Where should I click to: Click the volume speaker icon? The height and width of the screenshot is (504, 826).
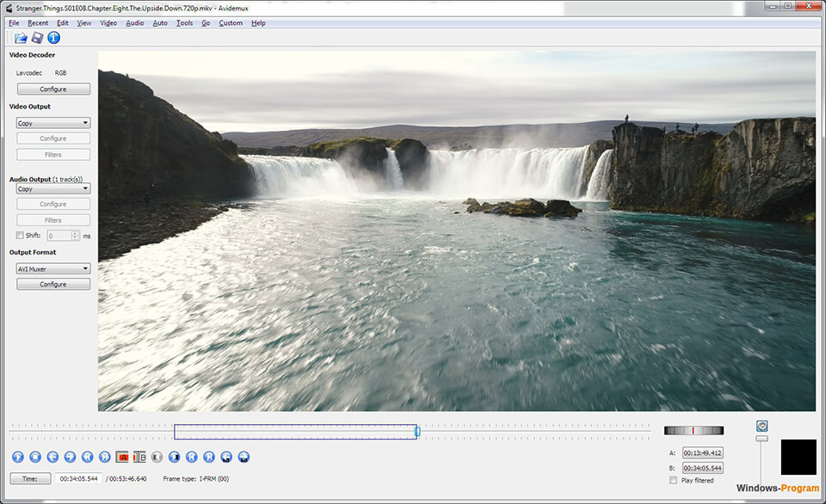coord(761,426)
